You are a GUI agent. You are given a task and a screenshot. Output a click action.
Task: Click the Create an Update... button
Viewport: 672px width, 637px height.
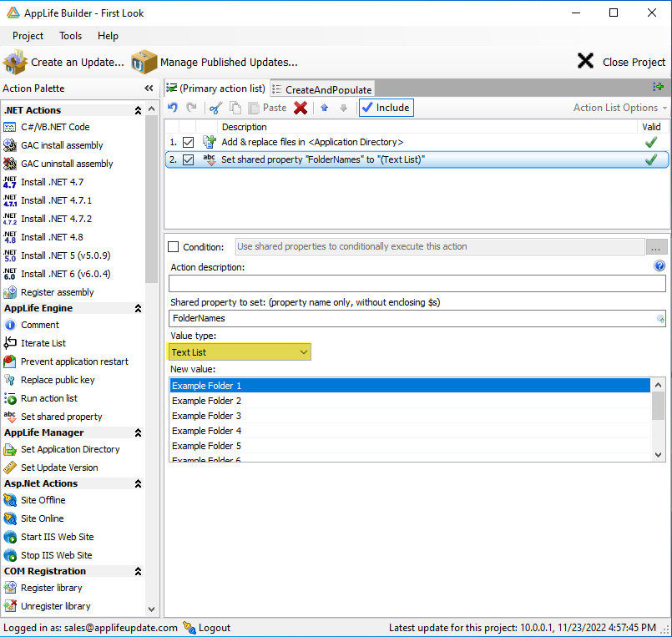coord(63,62)
